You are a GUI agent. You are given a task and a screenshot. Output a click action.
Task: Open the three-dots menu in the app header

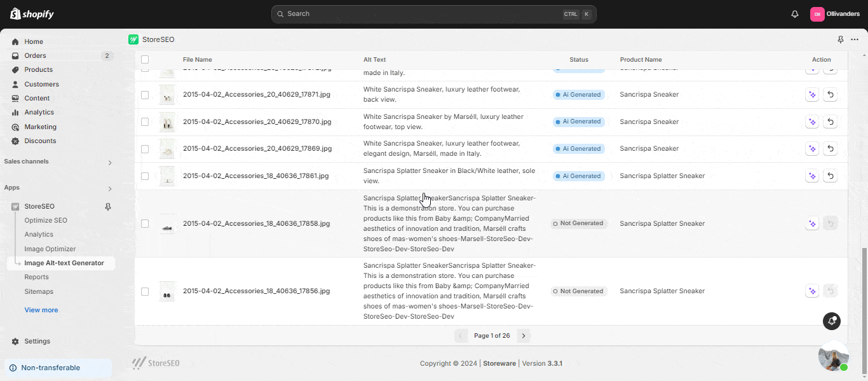tap(855, 39)
